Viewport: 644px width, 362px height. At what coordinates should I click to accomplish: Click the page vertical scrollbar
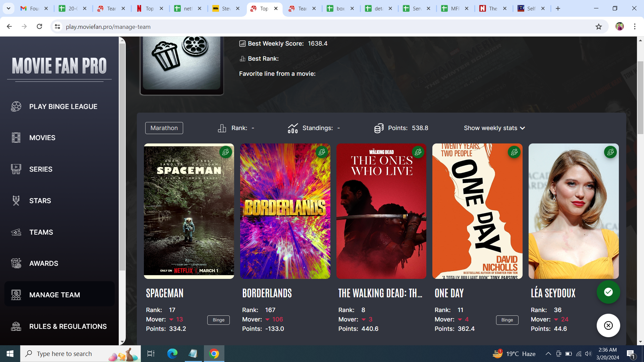pos(640,97)
